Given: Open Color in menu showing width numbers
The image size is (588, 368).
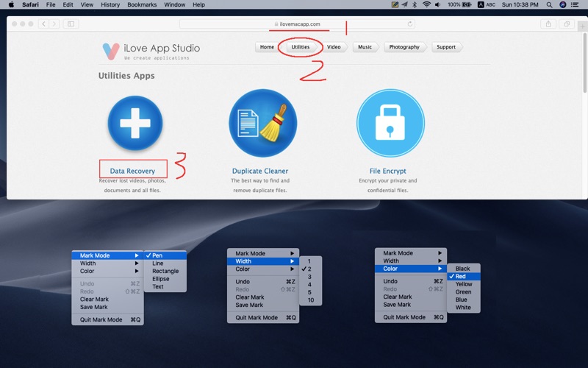Looking at the screenshot, I should 263,269.
